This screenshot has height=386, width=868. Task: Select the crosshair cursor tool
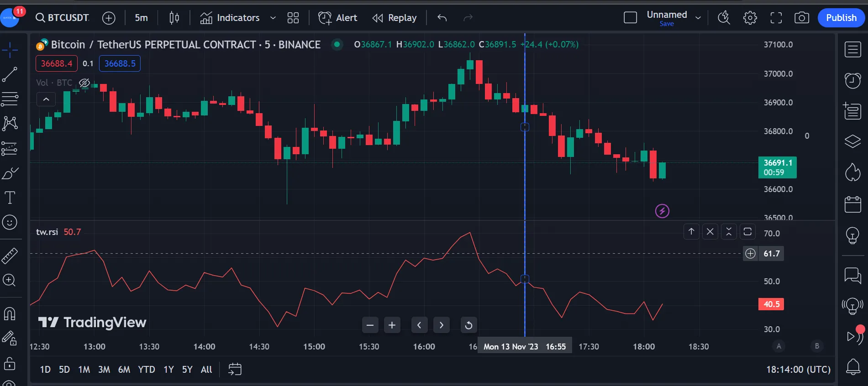click(10, 49)
